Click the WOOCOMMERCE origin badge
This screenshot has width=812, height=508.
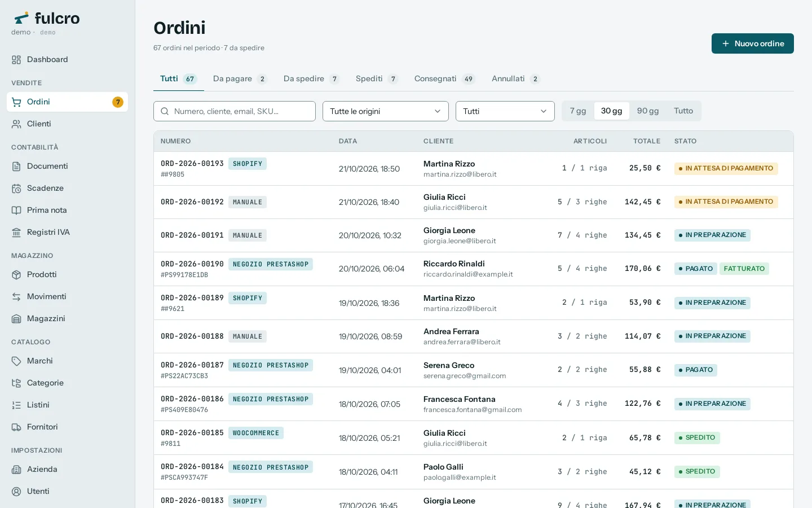tap(256, 433)
